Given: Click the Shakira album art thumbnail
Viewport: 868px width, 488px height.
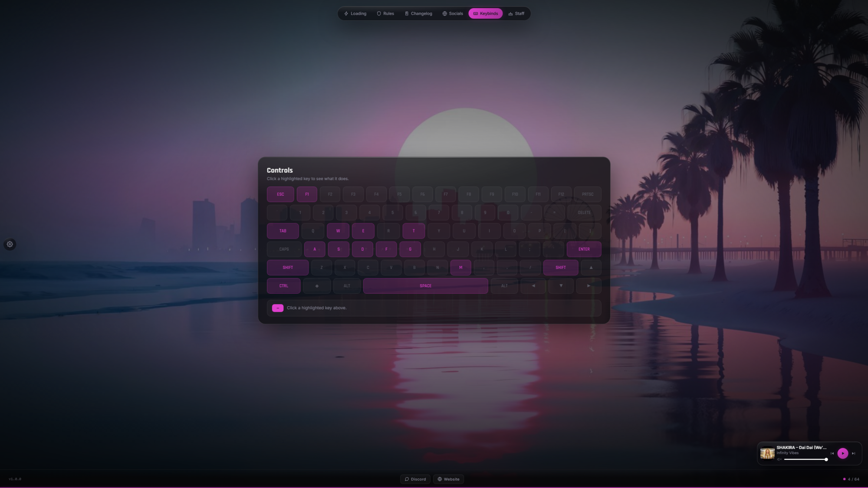Looking at the screenshot, I should pos(767,453).
